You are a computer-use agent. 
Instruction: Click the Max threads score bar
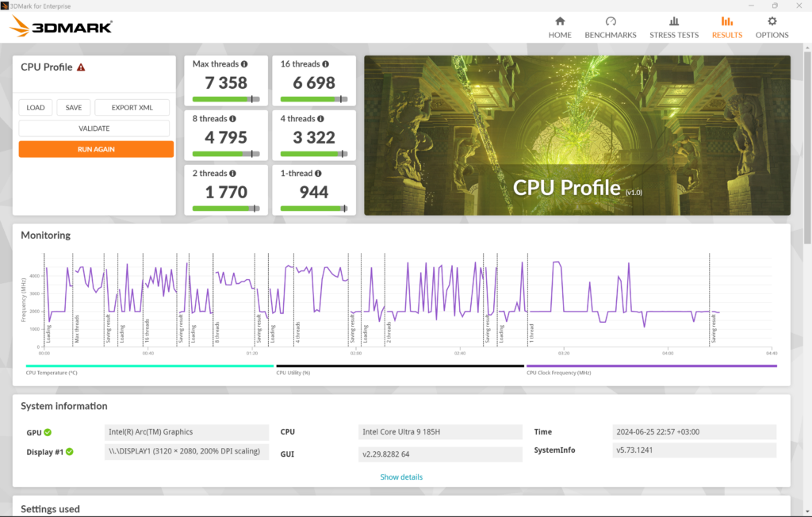[x=226, y=99]
